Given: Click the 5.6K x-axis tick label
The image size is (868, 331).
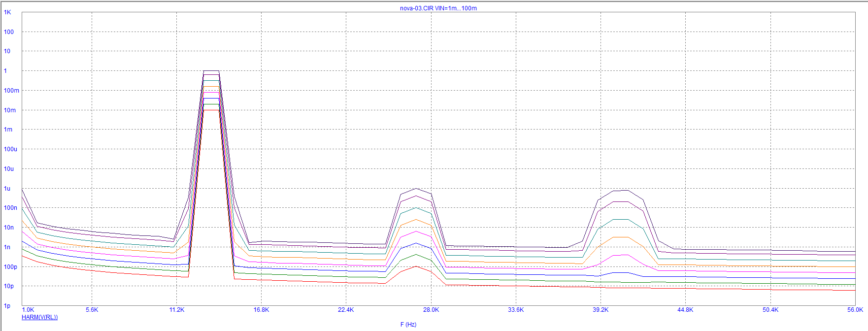Looking at the screenshot, I should pos(92,310).
